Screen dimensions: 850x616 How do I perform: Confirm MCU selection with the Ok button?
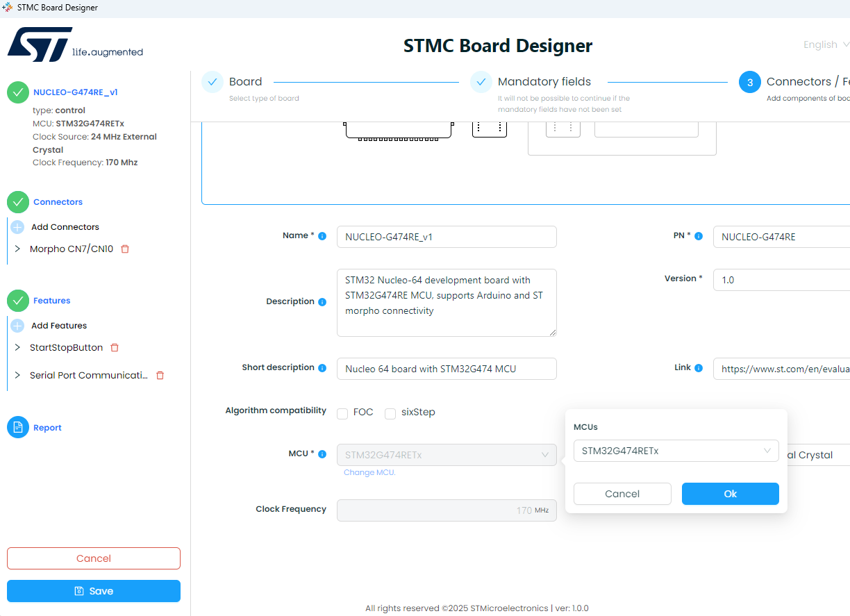(x=730, y=493)
